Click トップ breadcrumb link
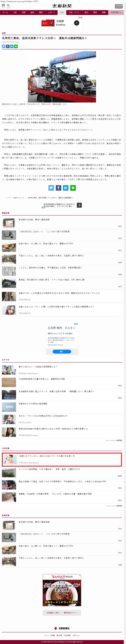126x644 pixels. (x=8, y=198)
